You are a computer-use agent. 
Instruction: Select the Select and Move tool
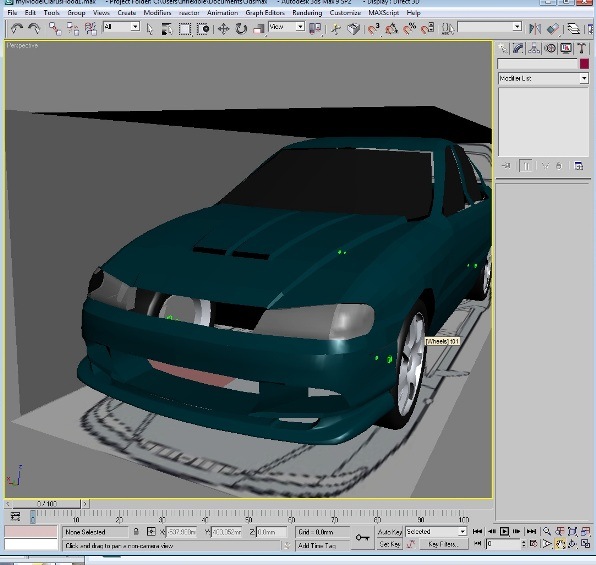click(x=224, y=29)
